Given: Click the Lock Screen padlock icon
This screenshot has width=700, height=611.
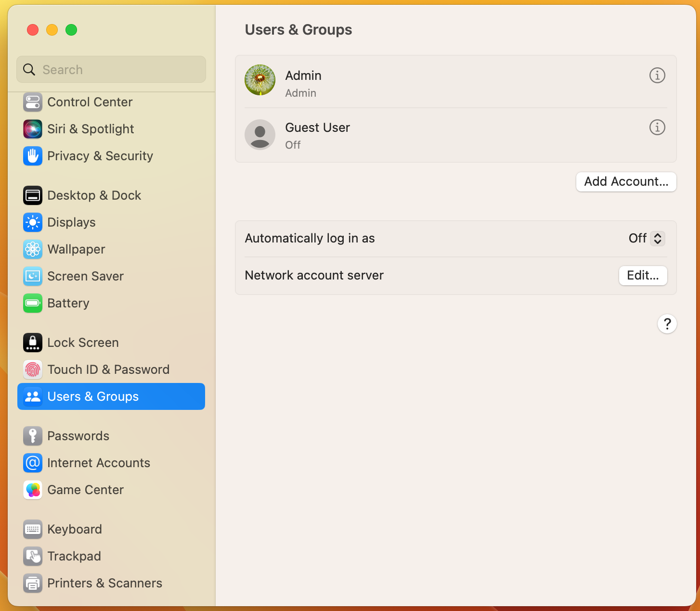Looking at the screenshot, I should point(33,343).
